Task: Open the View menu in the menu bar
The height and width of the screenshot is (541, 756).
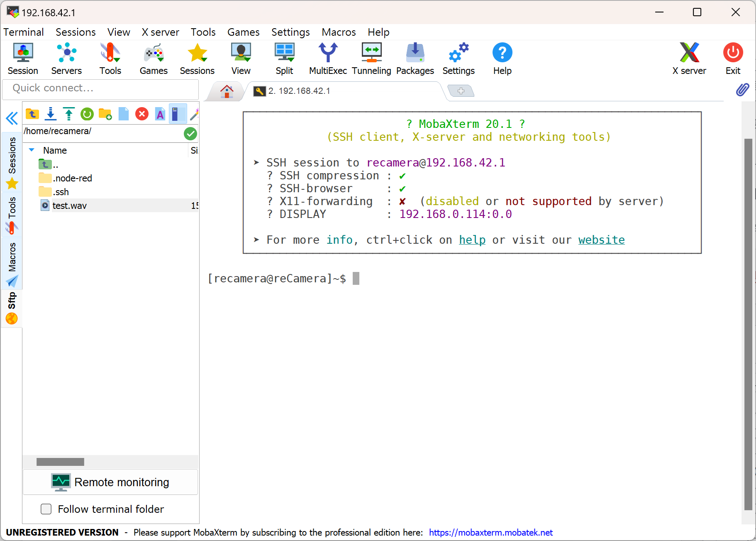Action: pyautogui.click(x=119, y=32)
